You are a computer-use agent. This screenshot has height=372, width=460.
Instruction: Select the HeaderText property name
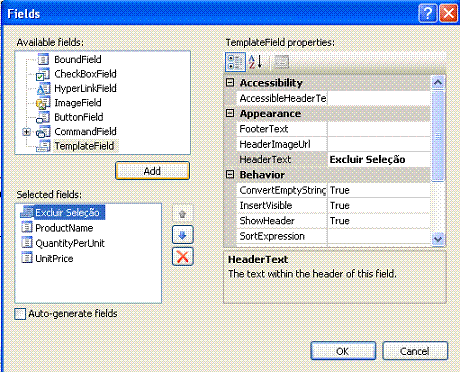(265, 160)
